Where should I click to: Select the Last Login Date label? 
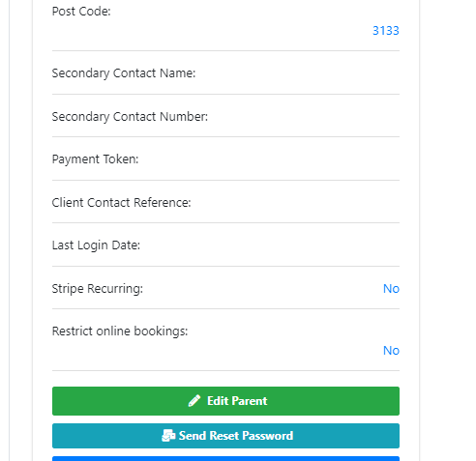(x=96, y=245)
